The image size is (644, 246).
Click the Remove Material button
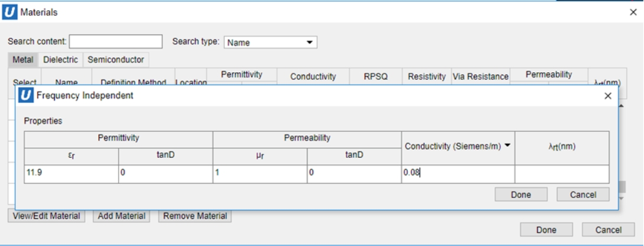point(195,216)
